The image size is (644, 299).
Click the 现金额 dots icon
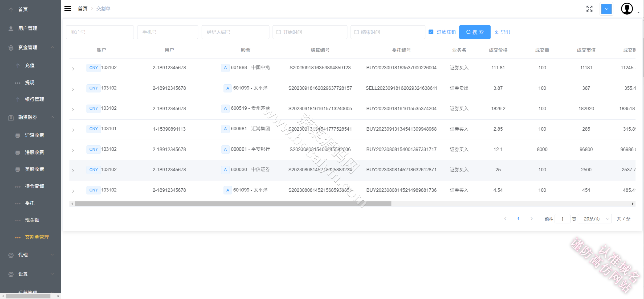(18, 220)
